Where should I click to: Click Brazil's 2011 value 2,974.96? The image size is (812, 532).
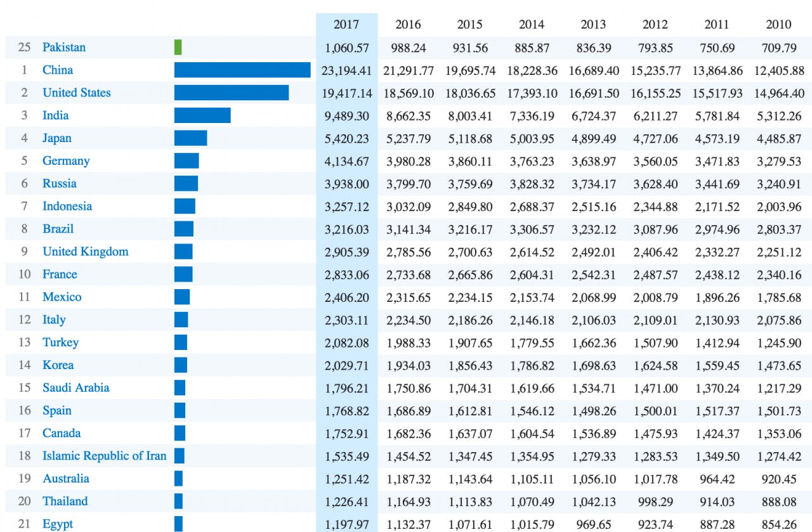point(717,229)
